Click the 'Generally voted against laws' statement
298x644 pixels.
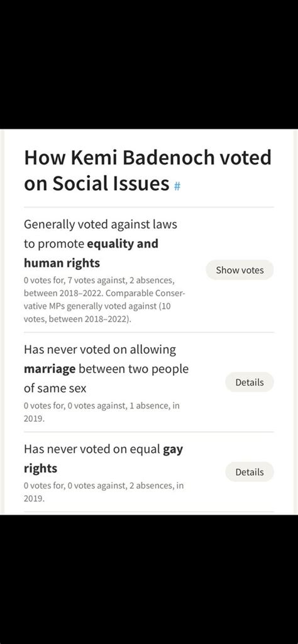[101, 224]
